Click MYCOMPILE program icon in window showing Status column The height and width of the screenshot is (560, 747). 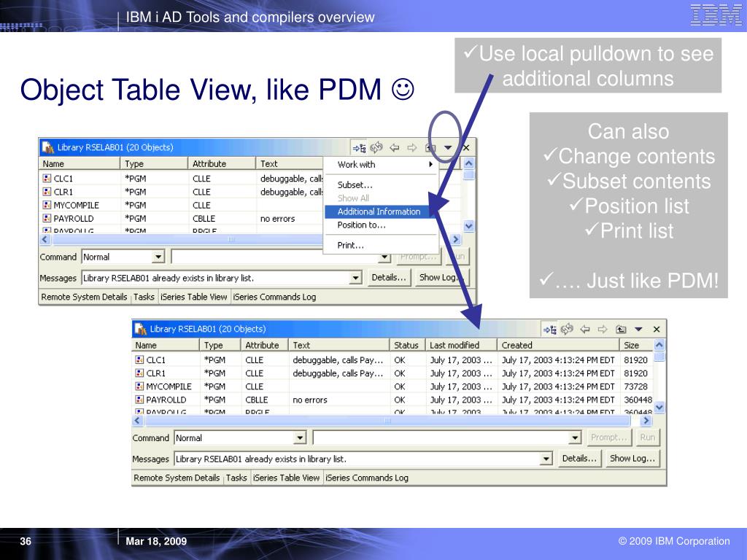point(139,386)
